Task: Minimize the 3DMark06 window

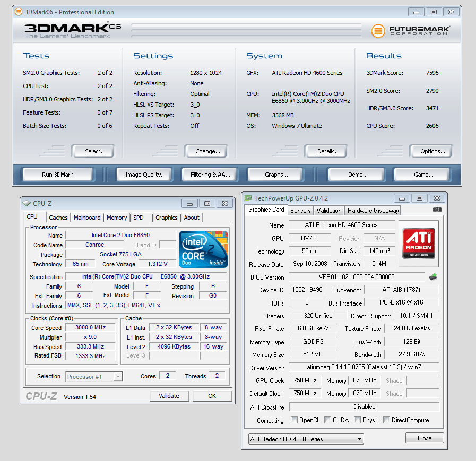Action: [x=416, y=12]
